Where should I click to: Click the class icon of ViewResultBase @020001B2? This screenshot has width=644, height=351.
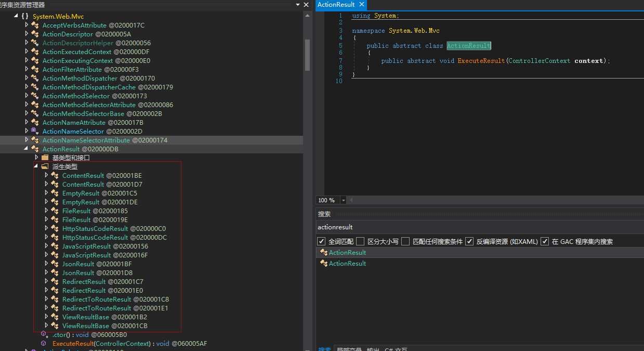pos(55,317)
